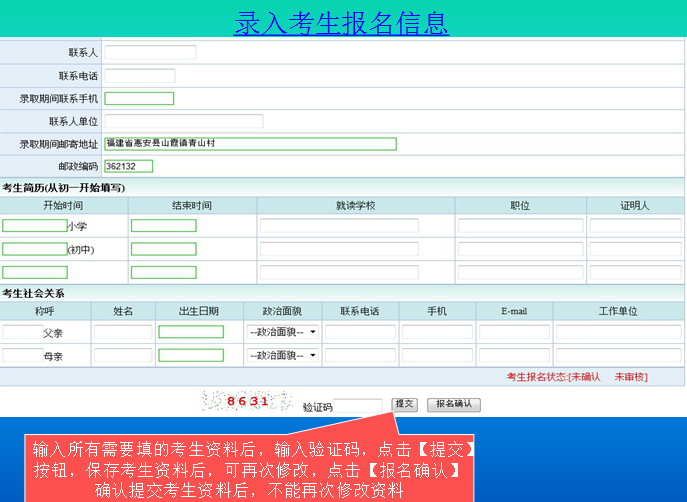The height and width of the screenshot is (502, 687).
Task: Select the 邮政编码 field containing 362132
Action: coord(128,166)
